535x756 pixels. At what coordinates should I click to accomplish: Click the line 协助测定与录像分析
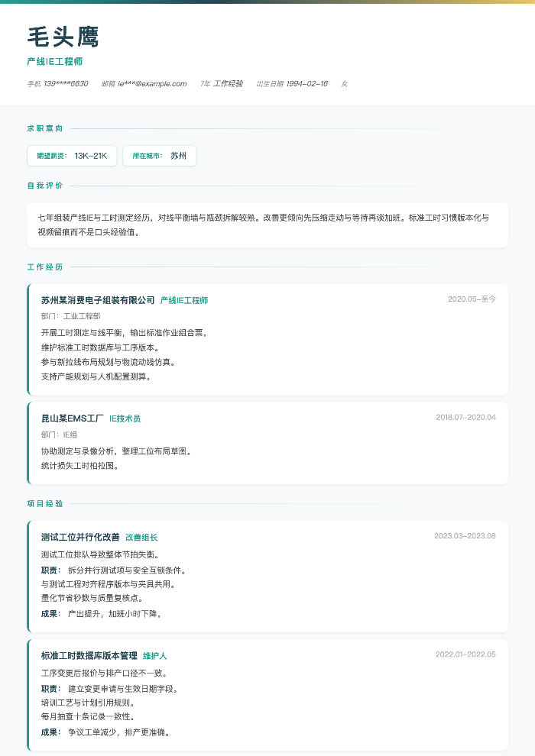pyautogui.click(x=117, y=452)
